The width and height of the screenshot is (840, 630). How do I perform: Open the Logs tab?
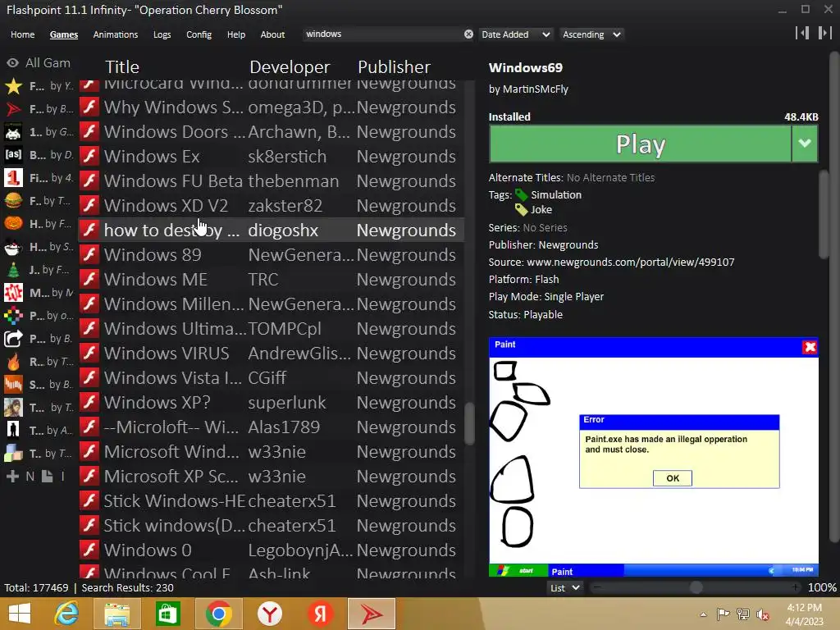[x=162, y=34]
